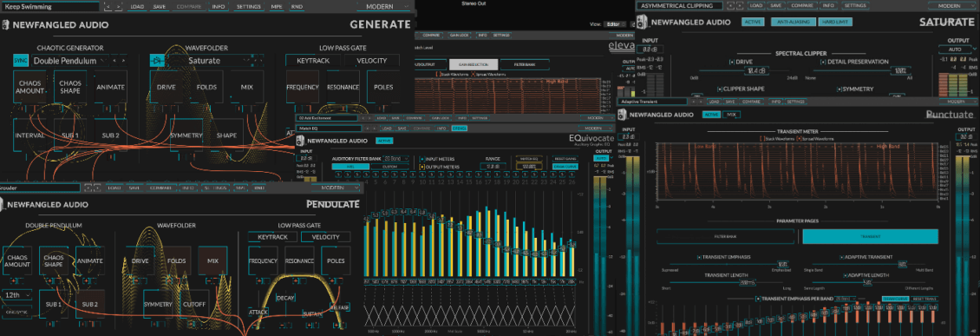Open the MODERN theme dropdown in Generate
Viewport: 980px width, 336px height.
[x=385, y=7]
